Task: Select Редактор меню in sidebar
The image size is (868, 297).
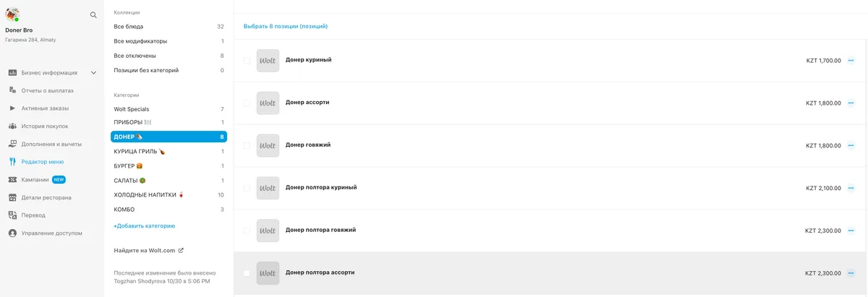Action: tap(43, 162)
